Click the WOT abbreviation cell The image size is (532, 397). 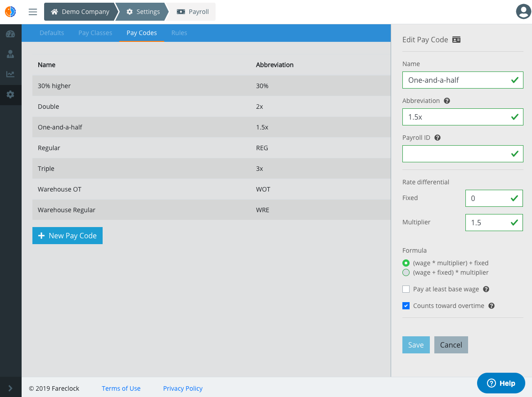[x=263, y=189]
